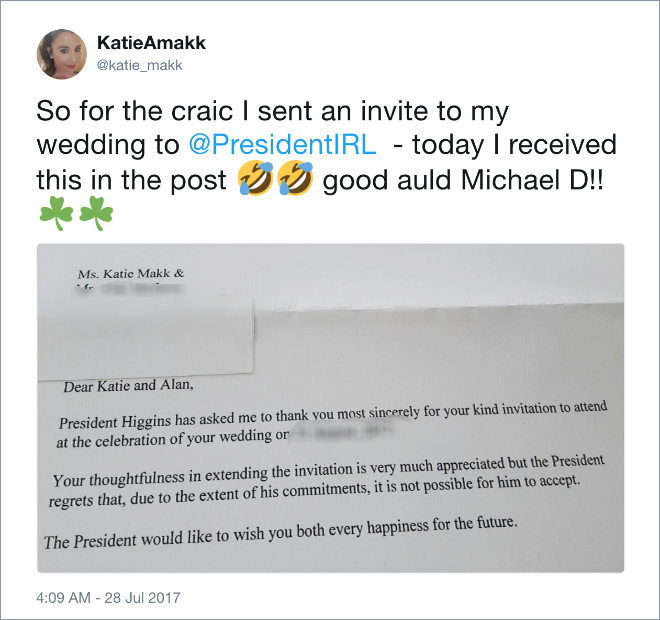Follow the @PresidentIRL mention link
This screenshot has width=660, height=620.
[282, 144]
